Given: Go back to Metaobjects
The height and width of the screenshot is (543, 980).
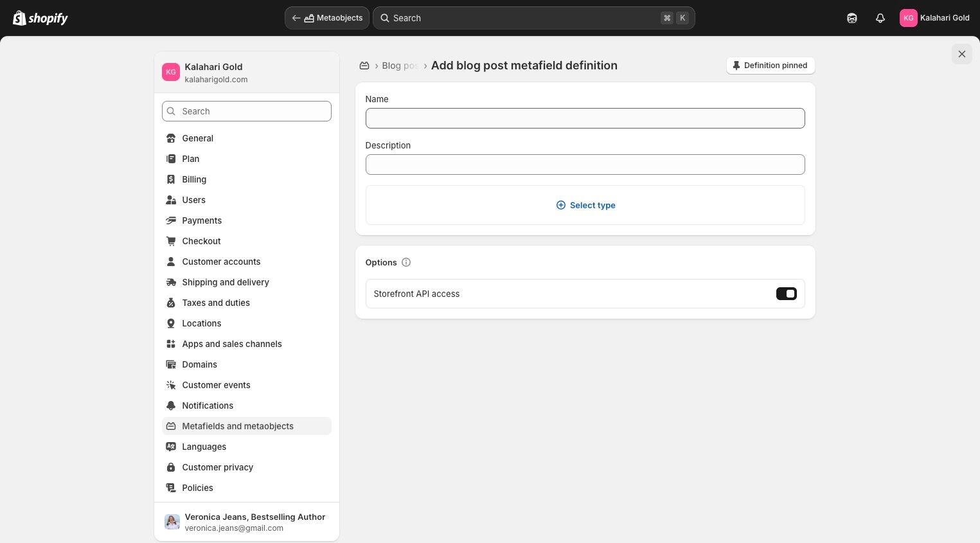Looking at the screenshot, I should [x=327, y=18].
